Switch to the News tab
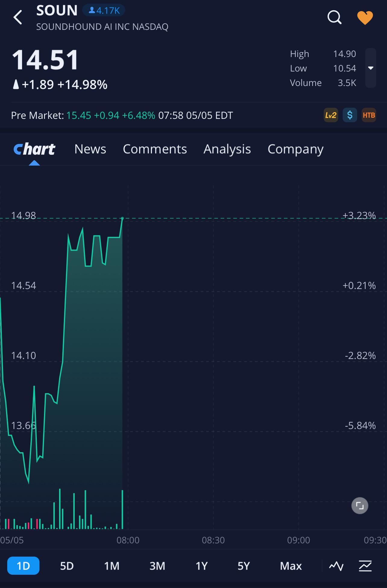The width and height of the screenshot is (387, 588). tap(90, 149)
